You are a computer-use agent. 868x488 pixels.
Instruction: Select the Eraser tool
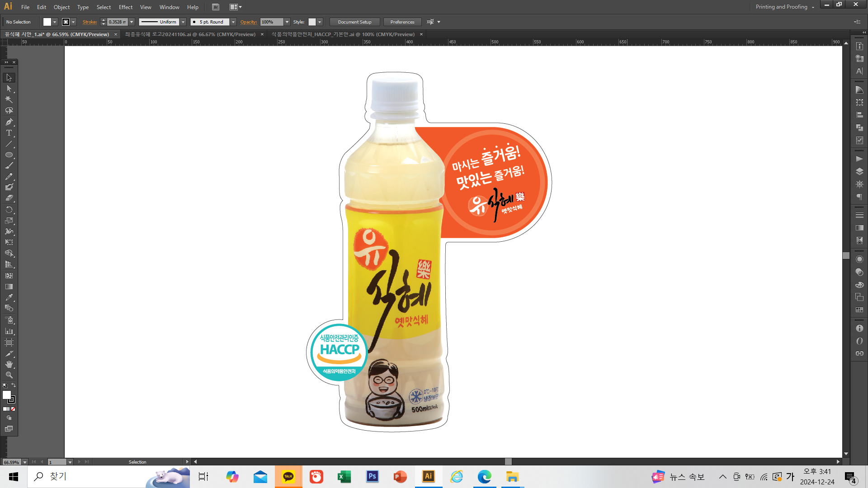(9, 198)
